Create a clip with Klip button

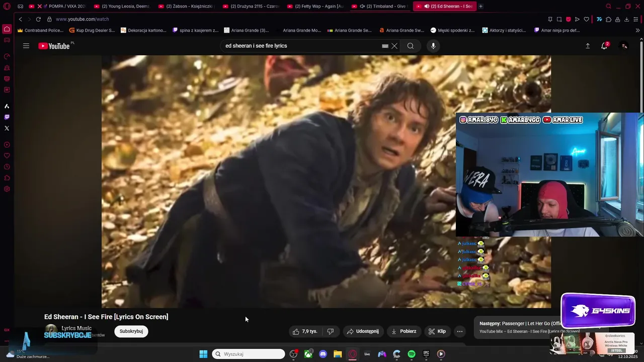point(437,331)
